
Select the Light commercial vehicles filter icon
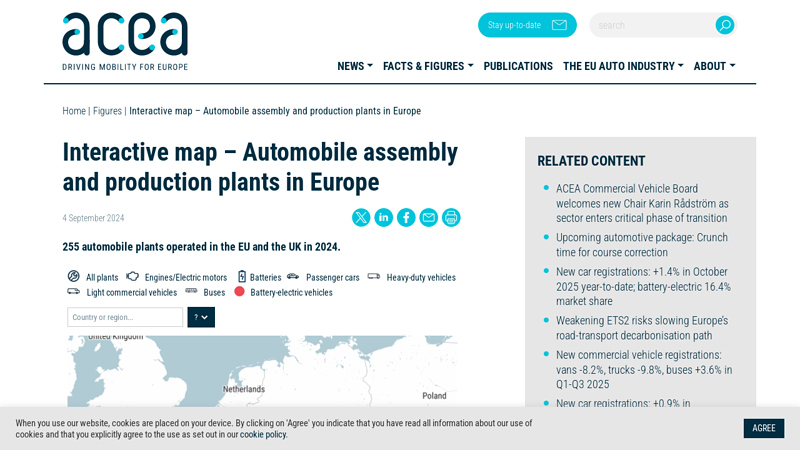(x=73, y=292)
